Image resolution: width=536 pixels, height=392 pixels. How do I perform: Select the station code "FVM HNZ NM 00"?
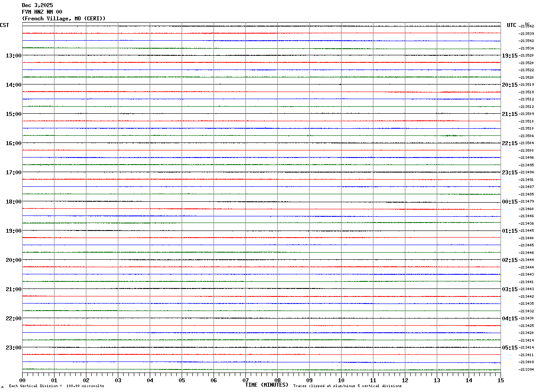42,12
